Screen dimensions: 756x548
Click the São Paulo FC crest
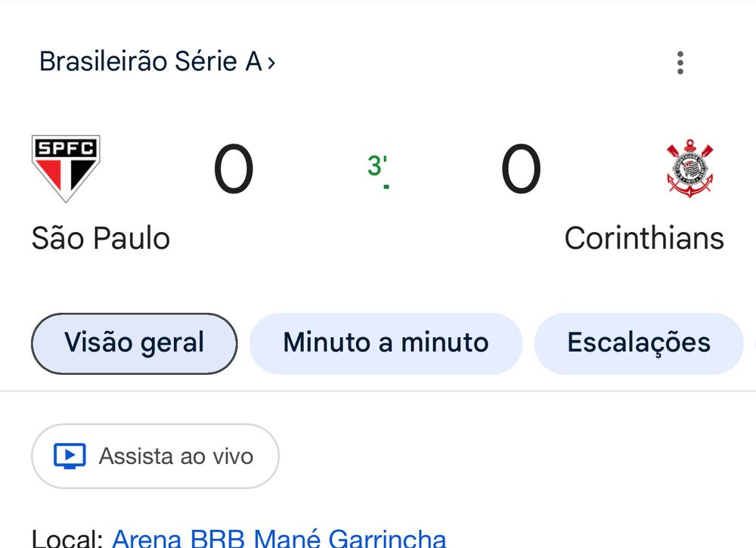coord(66,168)
